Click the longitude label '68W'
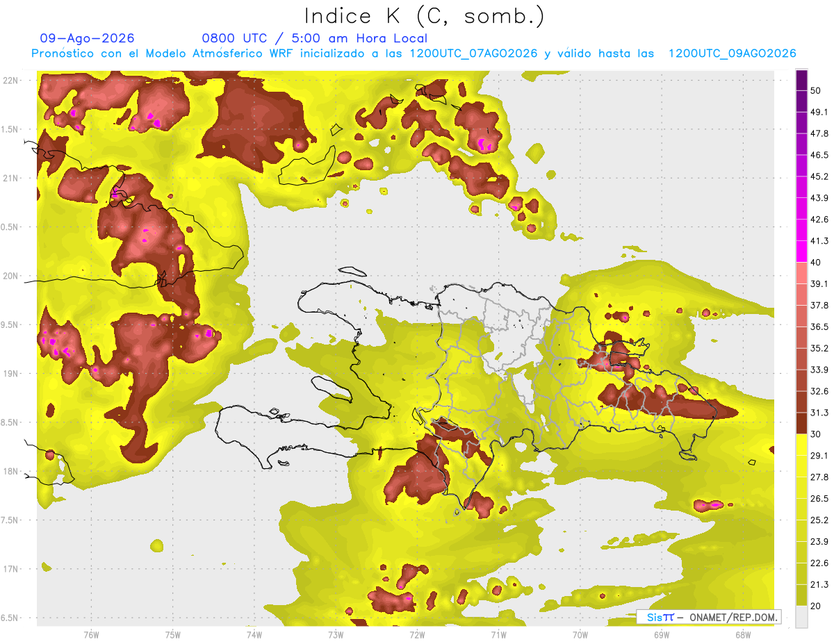This screenshot has width=834, height=644. (743, 634)
